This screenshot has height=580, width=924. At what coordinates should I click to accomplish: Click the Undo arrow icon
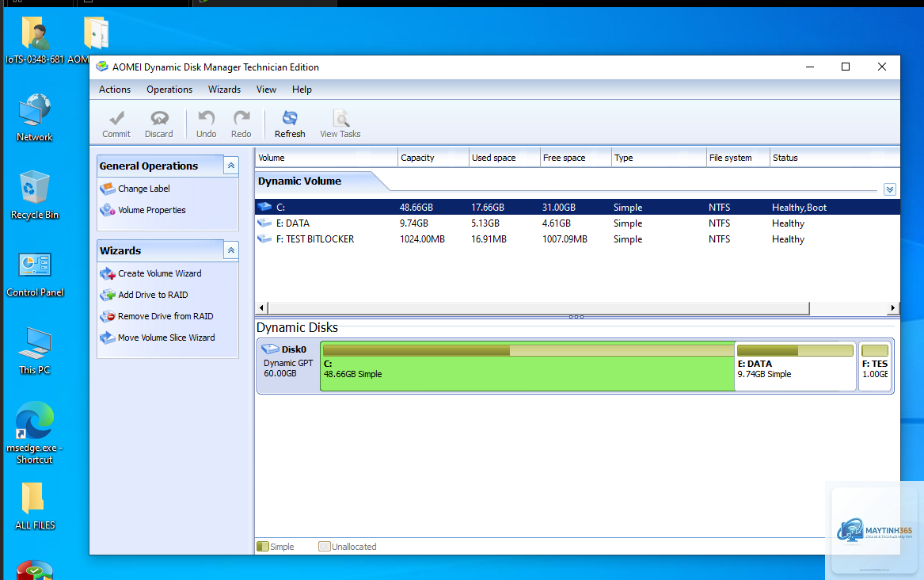coord(206,118)
